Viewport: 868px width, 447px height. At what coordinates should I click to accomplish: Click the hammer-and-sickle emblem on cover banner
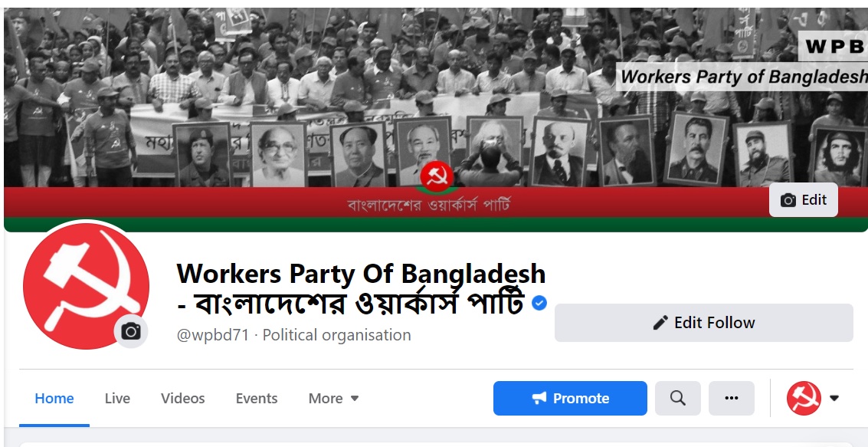coord(437,176)
